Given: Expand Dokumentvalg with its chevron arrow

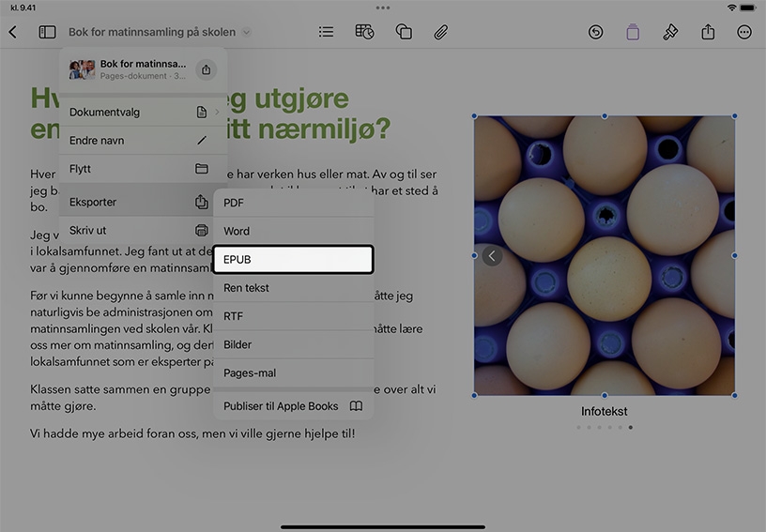Looking at the screenshot, I should (218, 113).
